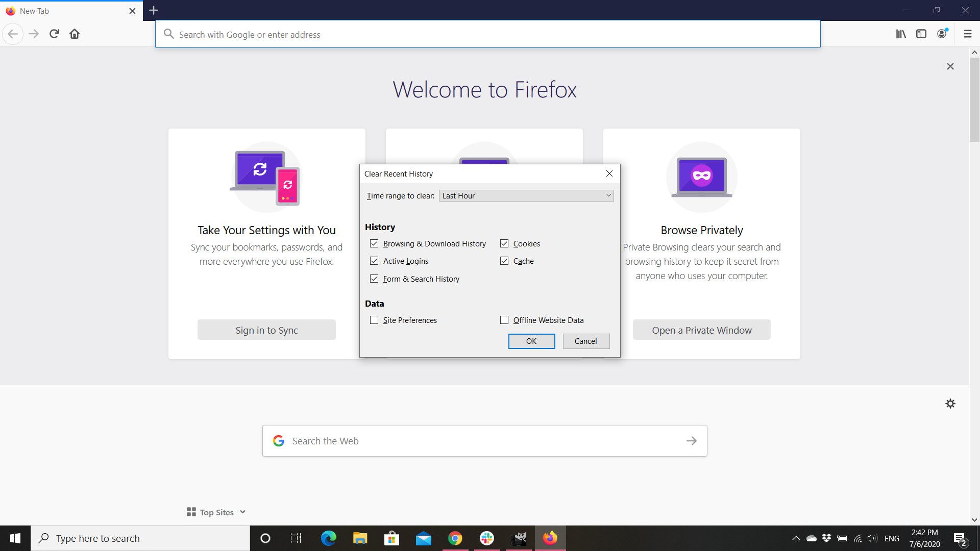Uncheck the Cache checkbox
The image size is (980, 551).
[x=504, y=261]
